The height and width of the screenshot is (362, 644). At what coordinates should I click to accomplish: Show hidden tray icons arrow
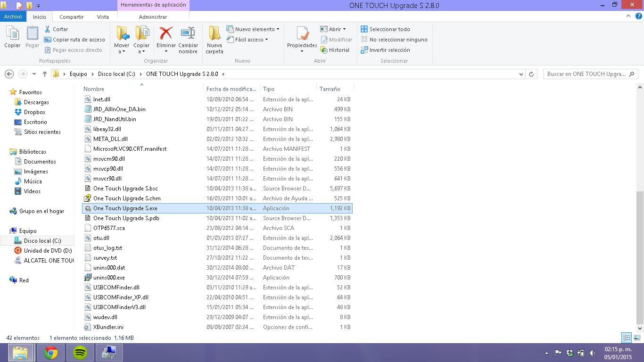click(x=546, y=353)
